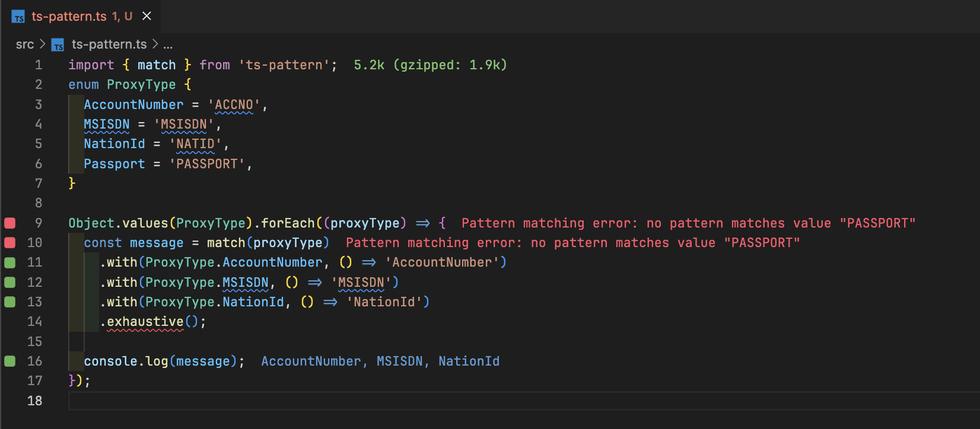Click the red error marker on line 9
980x429 pixels.
click(10, 223)
